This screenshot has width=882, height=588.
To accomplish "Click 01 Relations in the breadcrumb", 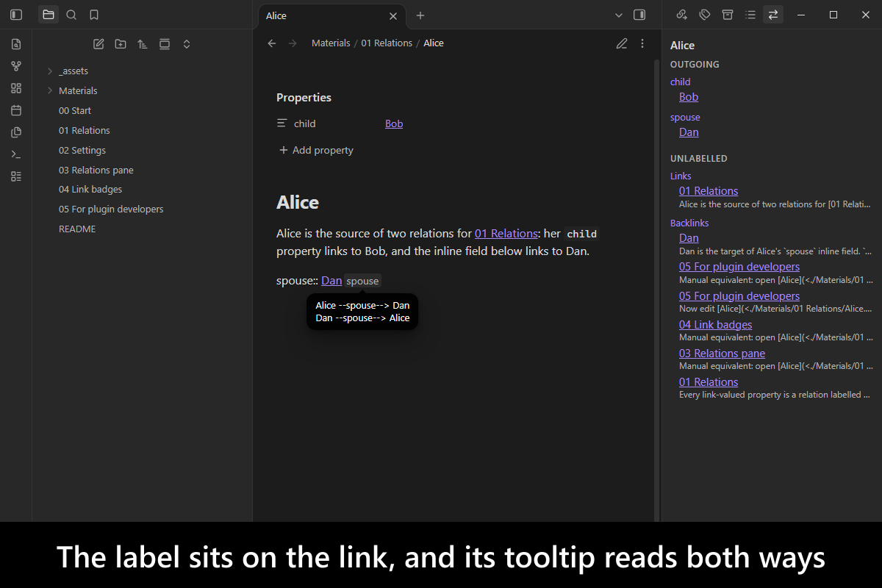I will coord(387,43).
